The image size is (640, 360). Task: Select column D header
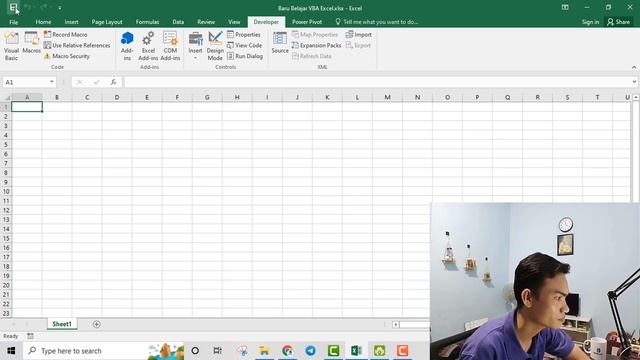tap(117, 98)
